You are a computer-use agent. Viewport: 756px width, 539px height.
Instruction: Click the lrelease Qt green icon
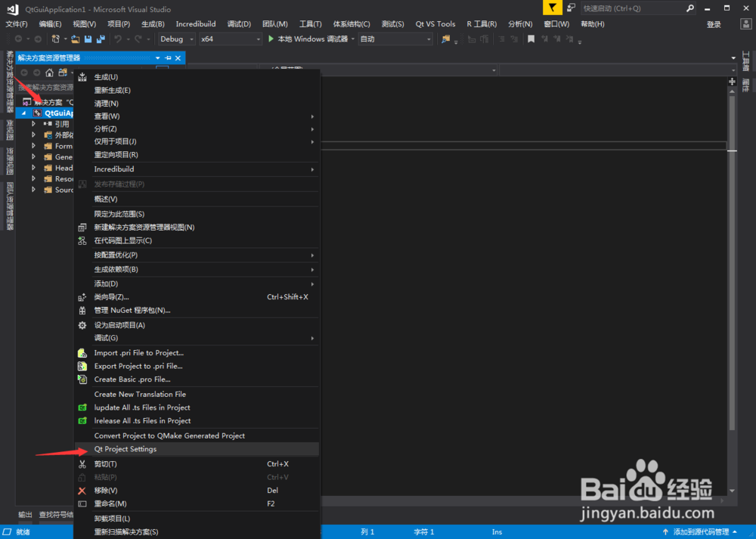point(82,421)
